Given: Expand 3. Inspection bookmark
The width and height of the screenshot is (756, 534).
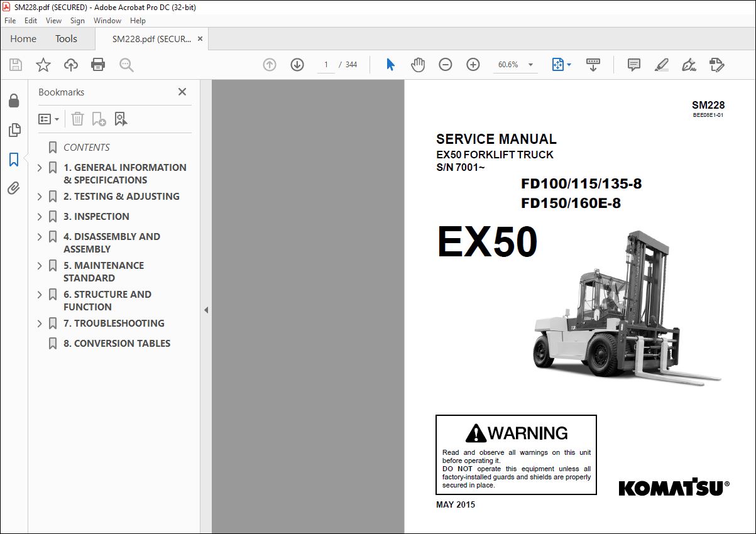Looking at the screenshot, I should click(x=40, y=217).
